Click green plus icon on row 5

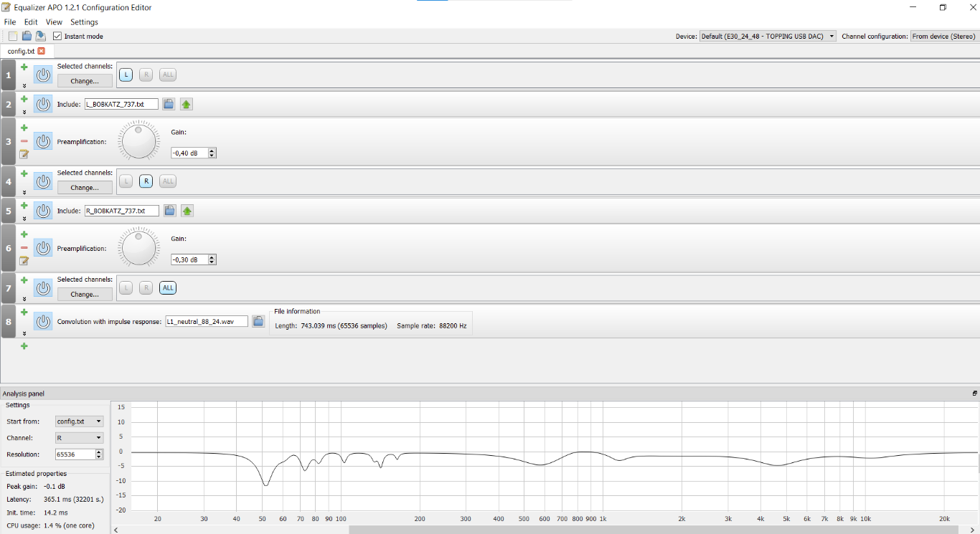pos(24,205)
